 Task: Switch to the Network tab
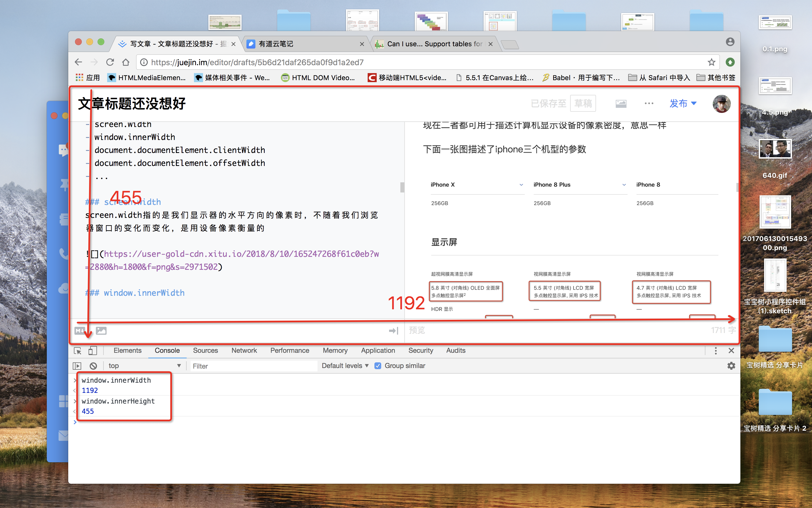(x=244, y=351)
